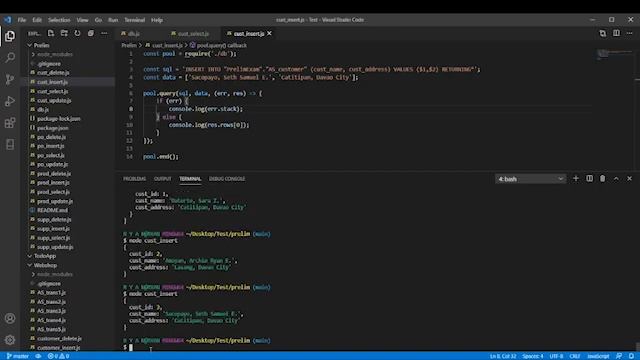Close the terminal panel
This screenshot has height=360, width=640.
629,179
